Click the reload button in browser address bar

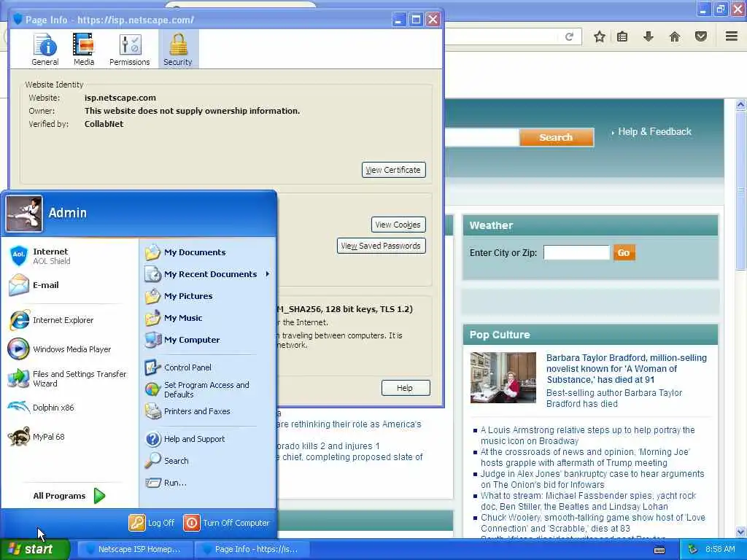[x=569, y=36]
